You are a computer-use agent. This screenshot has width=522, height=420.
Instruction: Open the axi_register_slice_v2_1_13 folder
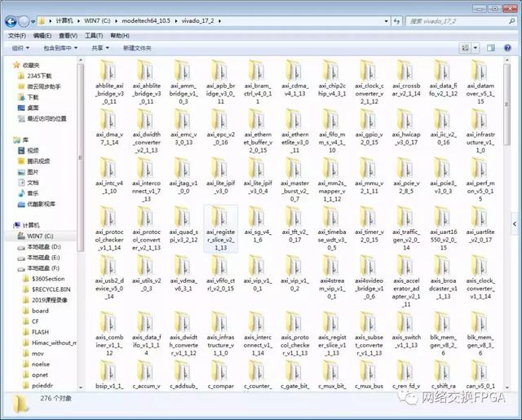coord(221,228)
